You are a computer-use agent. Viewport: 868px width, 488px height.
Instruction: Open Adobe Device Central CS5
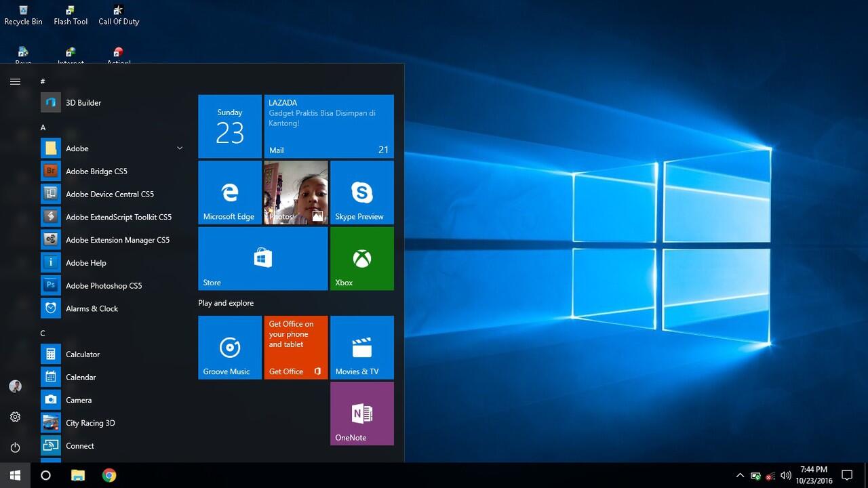tap(112, 195)
